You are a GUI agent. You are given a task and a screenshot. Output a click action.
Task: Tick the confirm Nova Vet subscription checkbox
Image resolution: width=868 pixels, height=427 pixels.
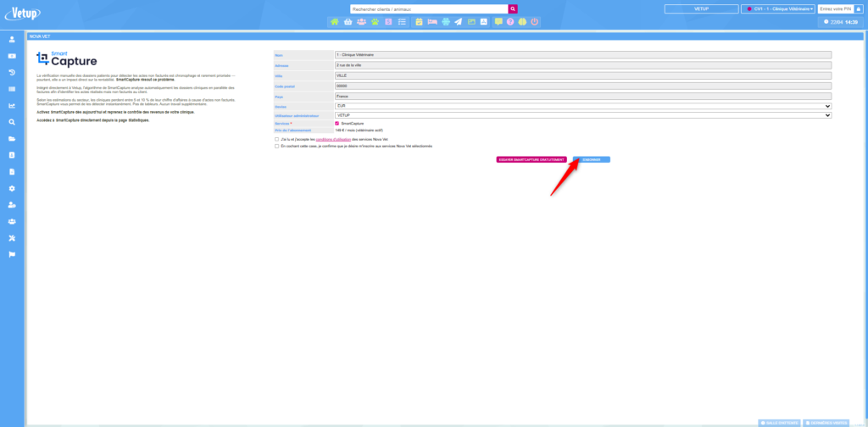(x=276, y=146)
